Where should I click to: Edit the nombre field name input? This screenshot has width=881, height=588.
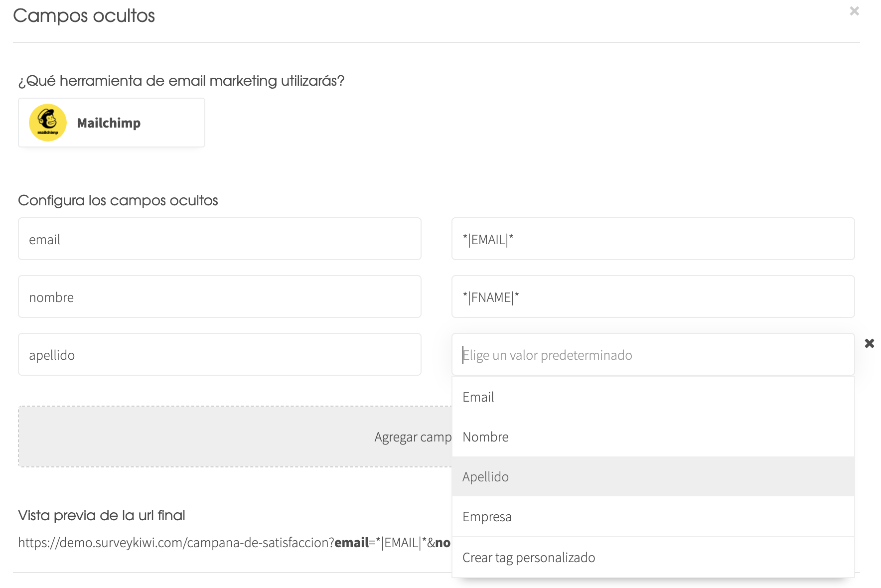[x=220, y=296]
